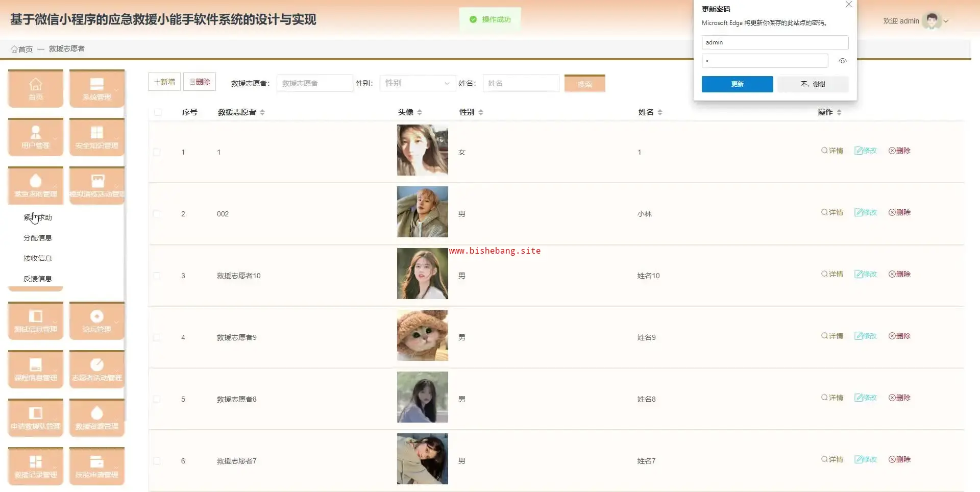Expand the 模拟演练活动管理 sidebar tile

point(97,186)
